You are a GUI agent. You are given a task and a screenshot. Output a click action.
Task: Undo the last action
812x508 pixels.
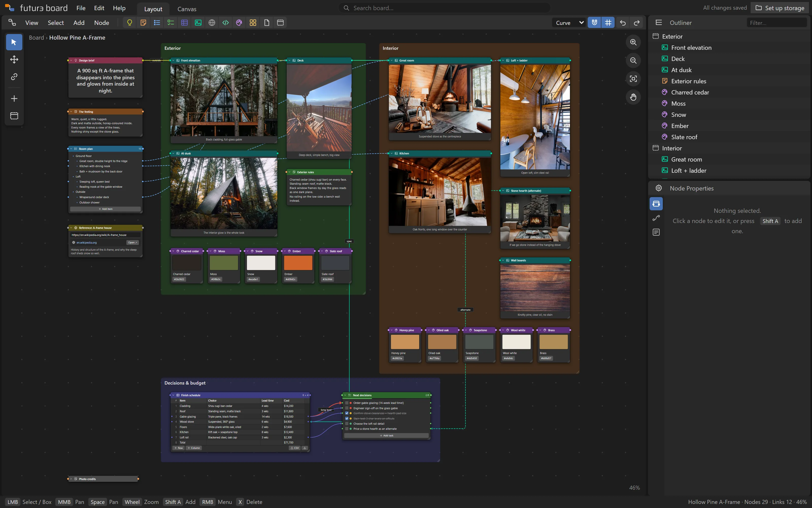(x=623, y=23)
